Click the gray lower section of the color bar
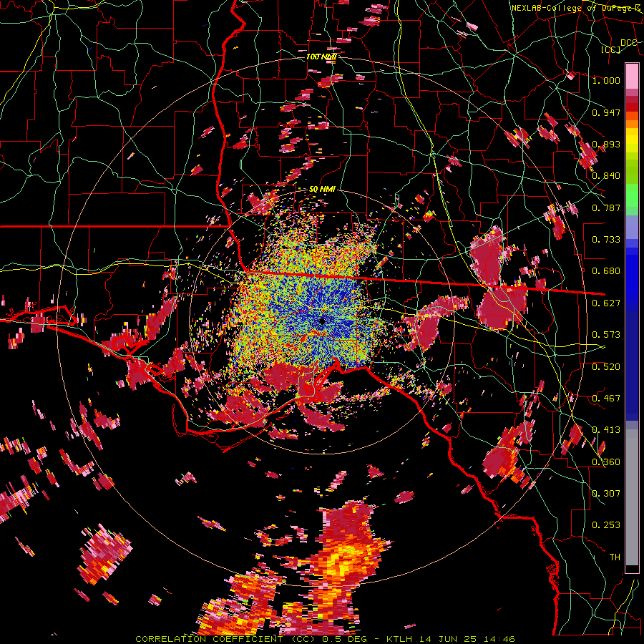The width and height of the screenshot is (644, 644). click(x=632, y=497)
